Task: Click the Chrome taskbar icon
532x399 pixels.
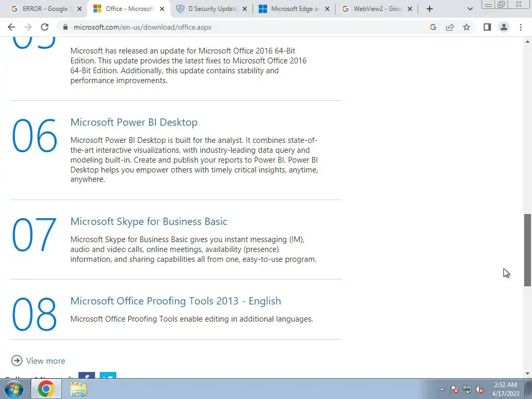Action: click(46, 389)
